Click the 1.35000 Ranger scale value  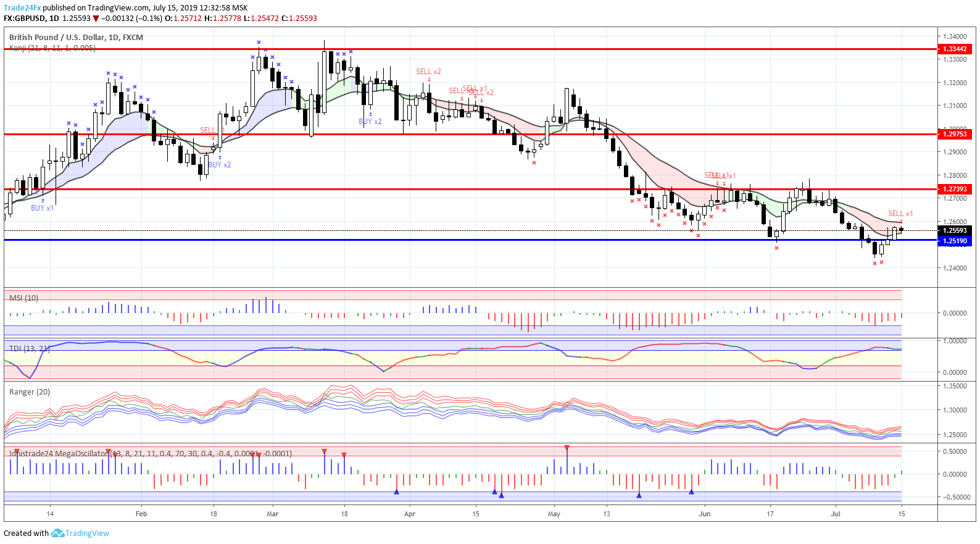(954, 386)
